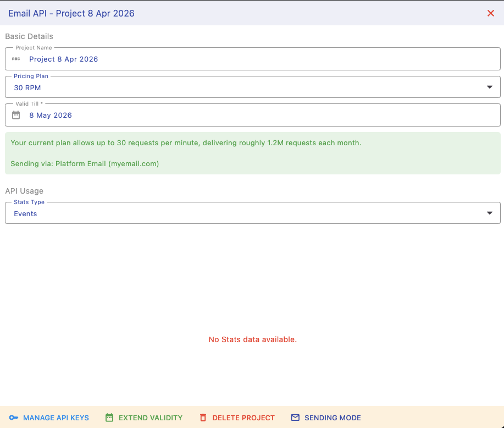Click the Delete Project button label
The width and height of the screenshot is (504, 428).
243,418
